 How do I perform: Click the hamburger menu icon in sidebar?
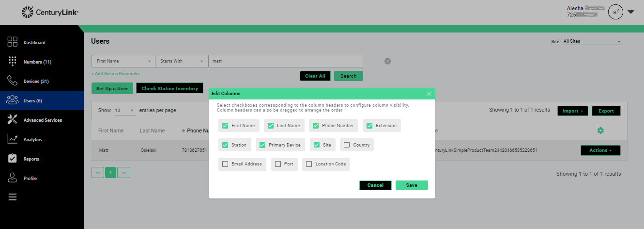tap(13, 197)
